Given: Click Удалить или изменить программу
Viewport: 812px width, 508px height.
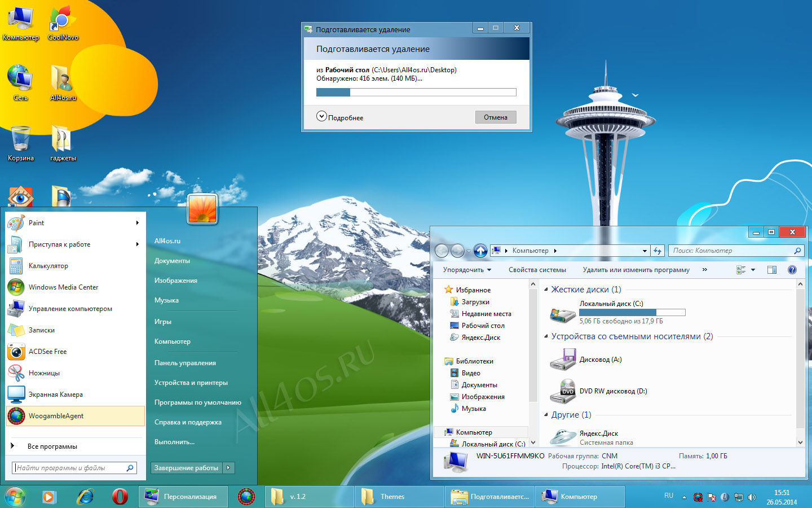Looking at the screenshot, I should [636, 270].
